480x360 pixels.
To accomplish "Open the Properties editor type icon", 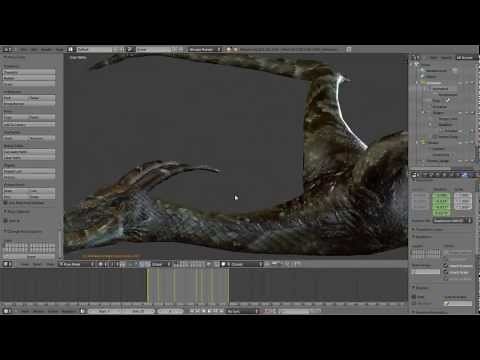I will click(x=415, y=174).
